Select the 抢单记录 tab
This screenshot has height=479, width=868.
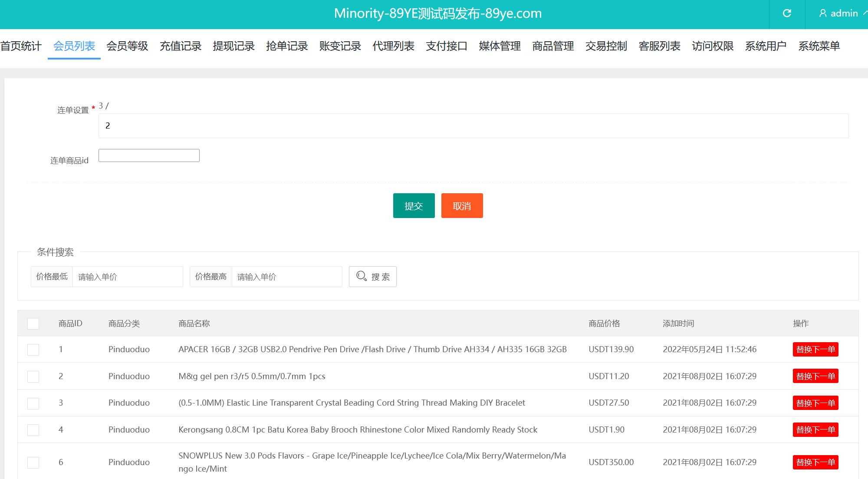click(287, 46)
